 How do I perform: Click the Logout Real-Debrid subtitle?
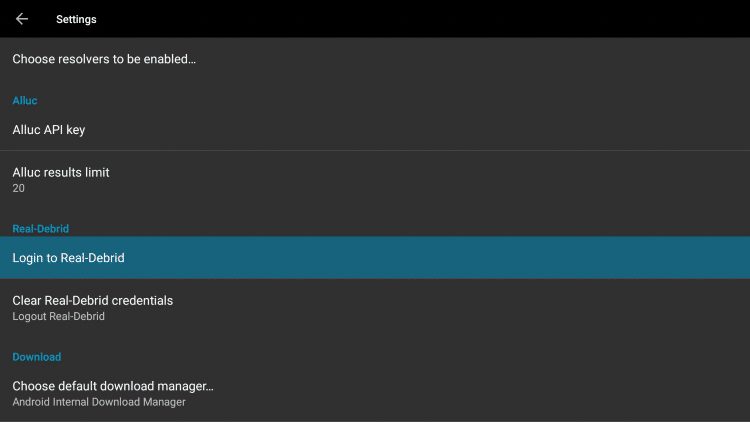(x=58, y=316)
